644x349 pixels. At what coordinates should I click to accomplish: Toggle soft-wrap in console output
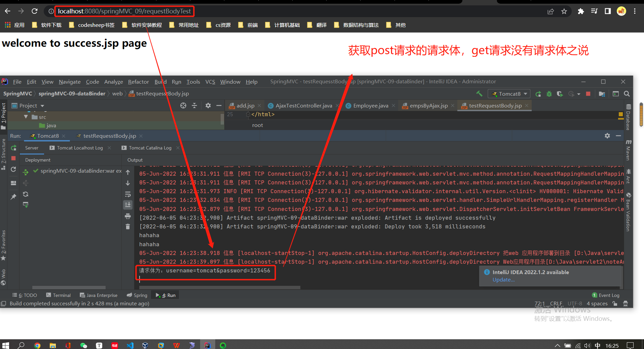click(x=128, y=194)
